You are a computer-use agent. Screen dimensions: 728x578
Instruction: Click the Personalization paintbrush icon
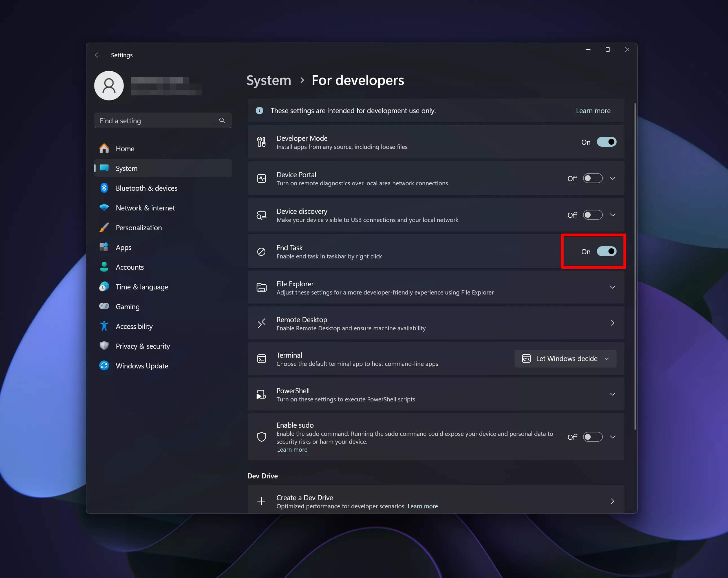[104, 227]
